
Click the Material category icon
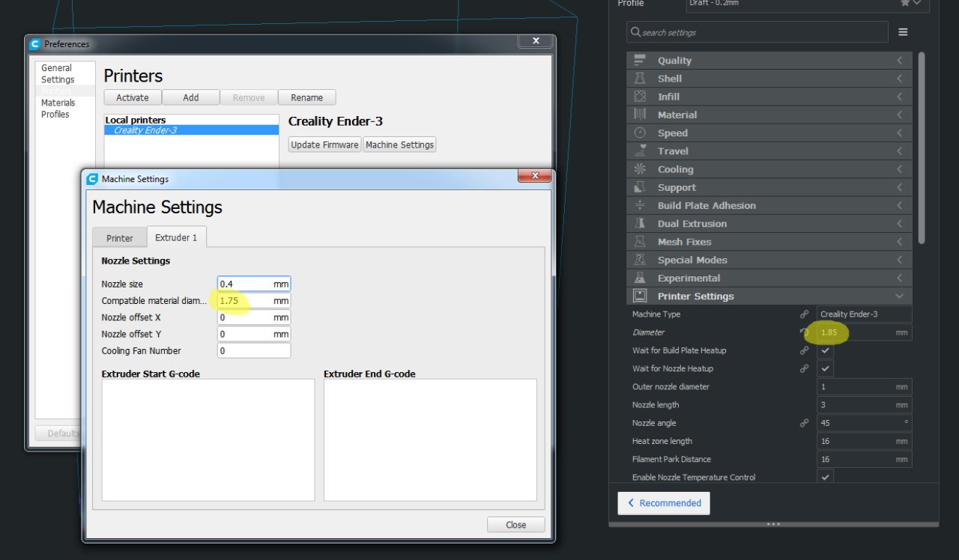point(640,115)
